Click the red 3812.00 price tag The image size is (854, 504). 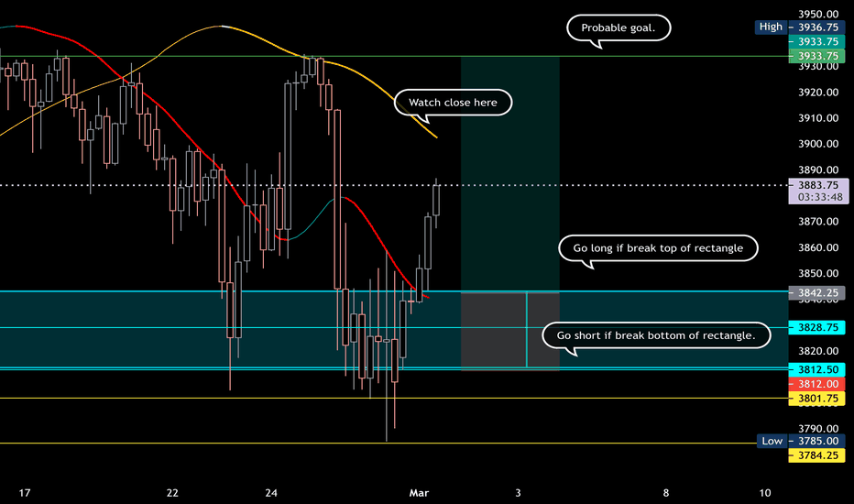[817, 384]
